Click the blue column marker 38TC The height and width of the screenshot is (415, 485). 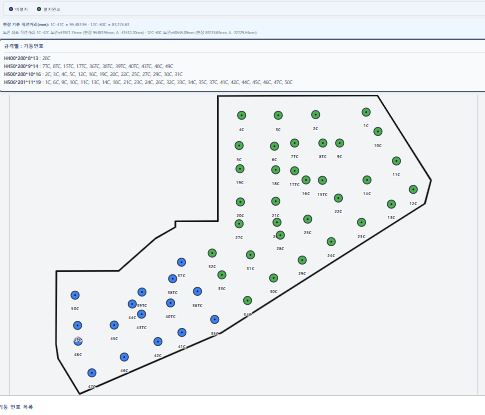[x=172, y=279]
